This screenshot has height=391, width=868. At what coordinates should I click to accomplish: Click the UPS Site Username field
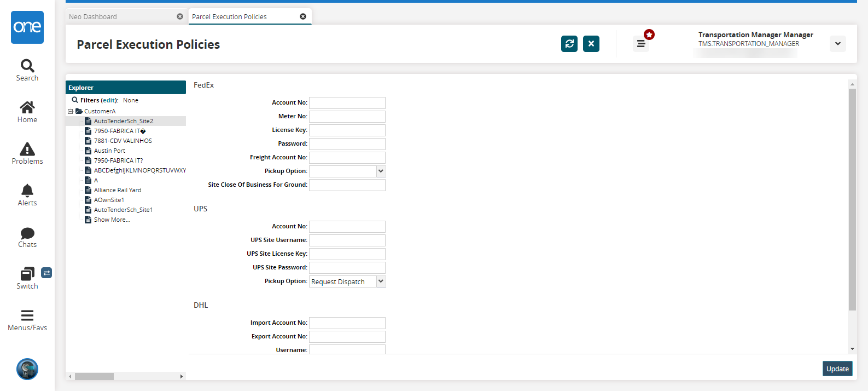pos(347,240)
